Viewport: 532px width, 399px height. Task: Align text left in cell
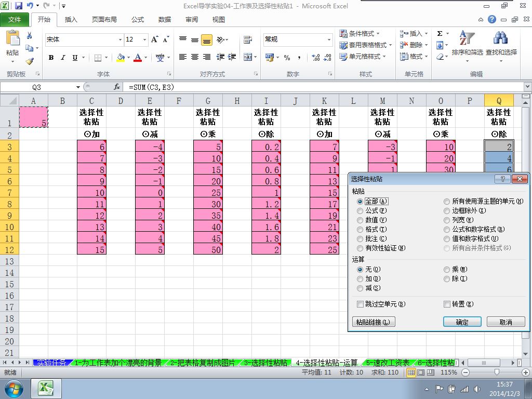pos(183,57)
